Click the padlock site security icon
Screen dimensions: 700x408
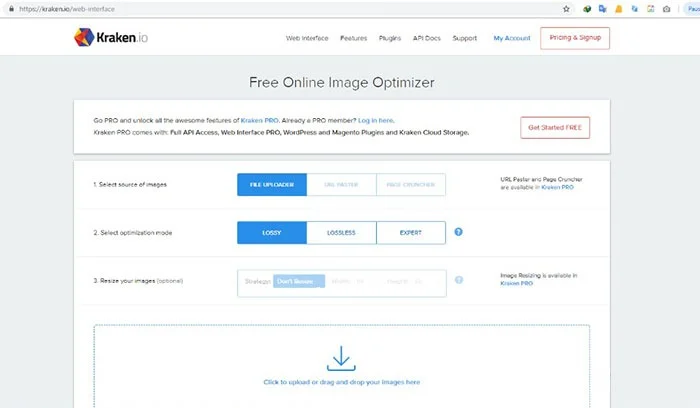tap(11, 9)
